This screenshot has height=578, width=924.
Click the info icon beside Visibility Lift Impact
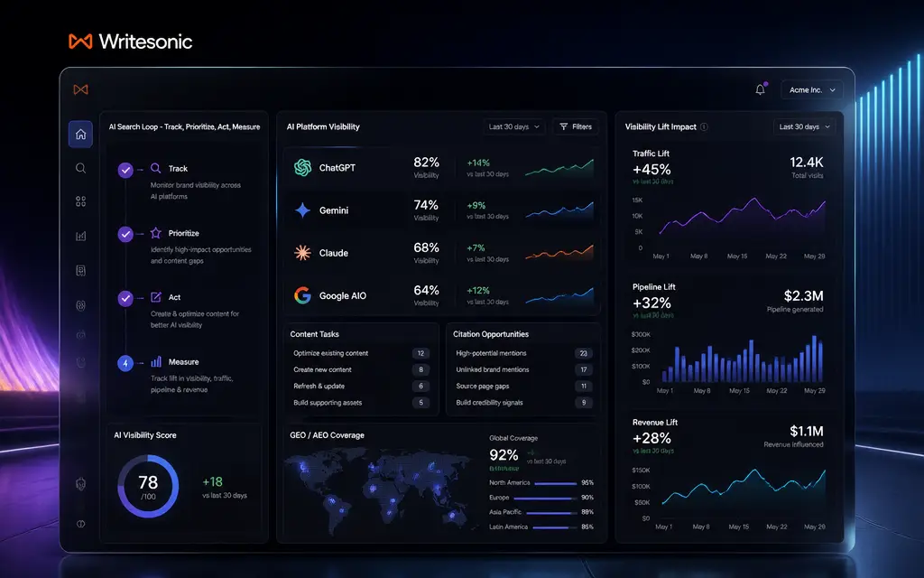tap(704, 126)
